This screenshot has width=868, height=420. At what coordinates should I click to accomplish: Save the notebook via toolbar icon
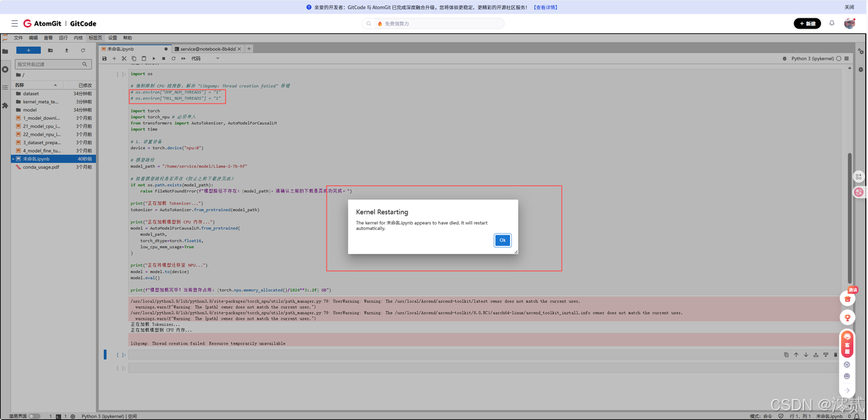(x=104, y=58)
